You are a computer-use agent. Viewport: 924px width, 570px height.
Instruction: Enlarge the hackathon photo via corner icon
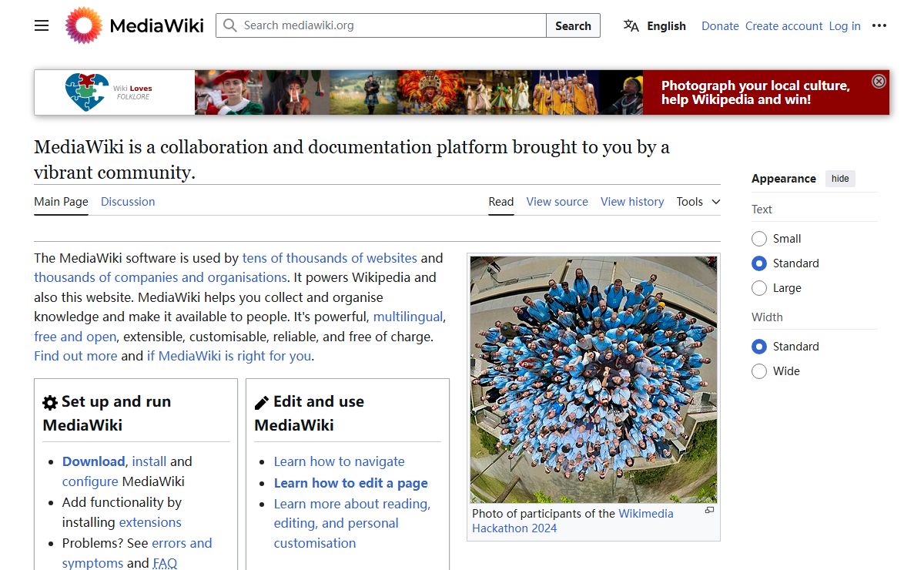click(x=709, y=511)
